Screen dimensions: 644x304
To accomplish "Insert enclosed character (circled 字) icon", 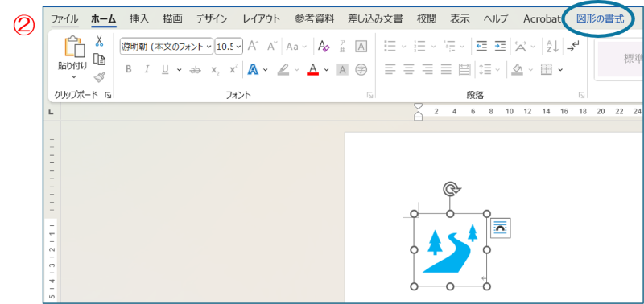I will point(361,70).
